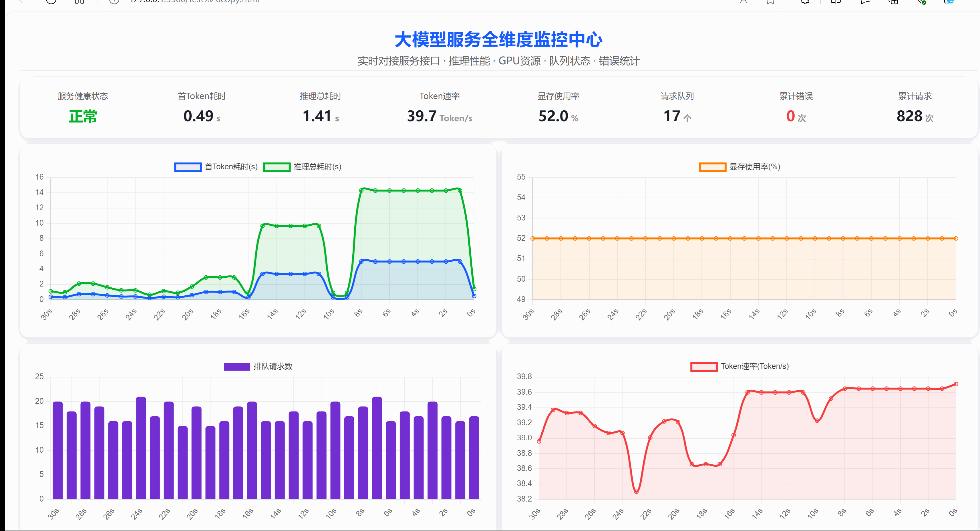Click the red 0 次 error count
Screen dimensions: 980x531
pos(796,116)
